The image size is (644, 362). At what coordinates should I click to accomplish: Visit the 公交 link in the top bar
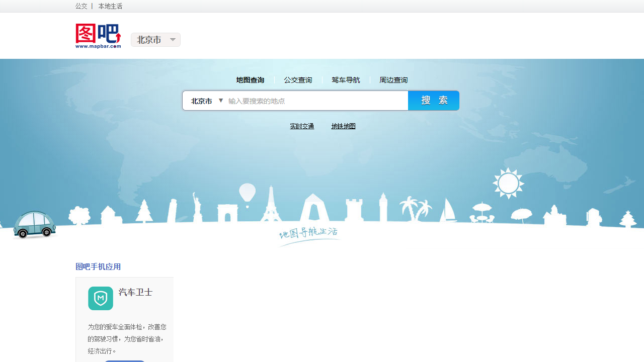[x=82, y=6]
